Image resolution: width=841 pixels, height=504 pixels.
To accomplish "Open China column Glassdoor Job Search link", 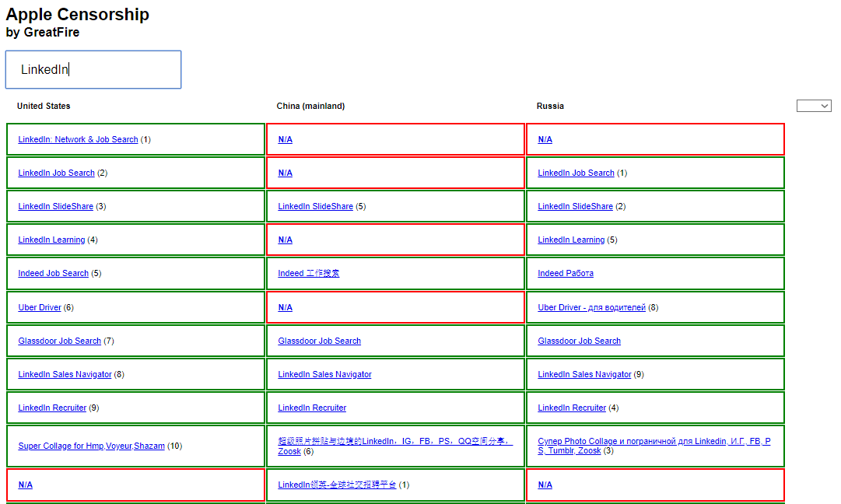I will (x=319, y=341).
